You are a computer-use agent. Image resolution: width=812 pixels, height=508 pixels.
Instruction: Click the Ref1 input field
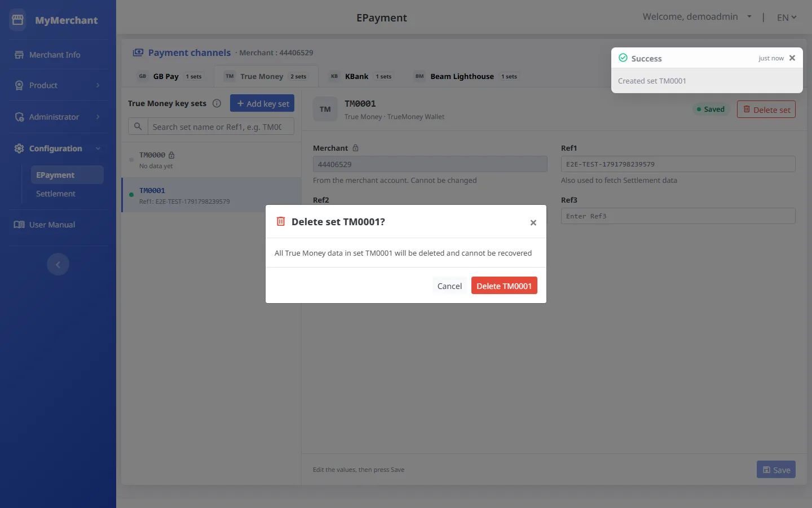pyautogui.click(x=678, y=164)
